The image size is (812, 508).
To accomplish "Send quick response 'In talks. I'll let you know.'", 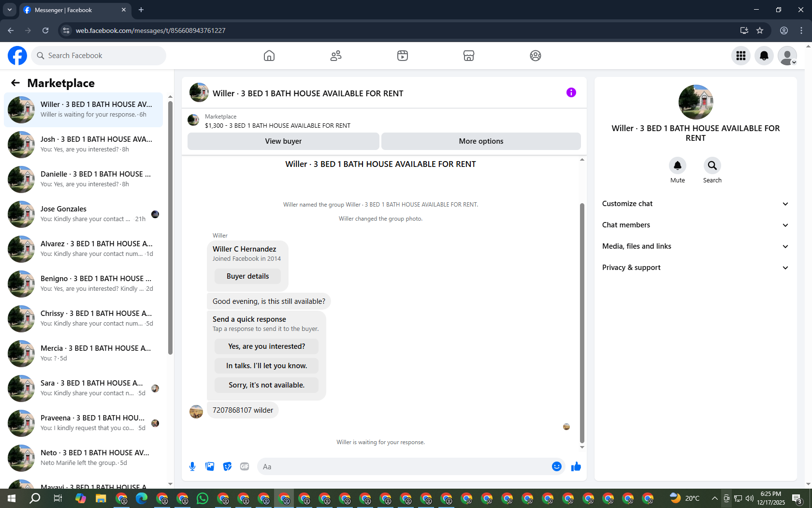I will [x=266, y=366].
